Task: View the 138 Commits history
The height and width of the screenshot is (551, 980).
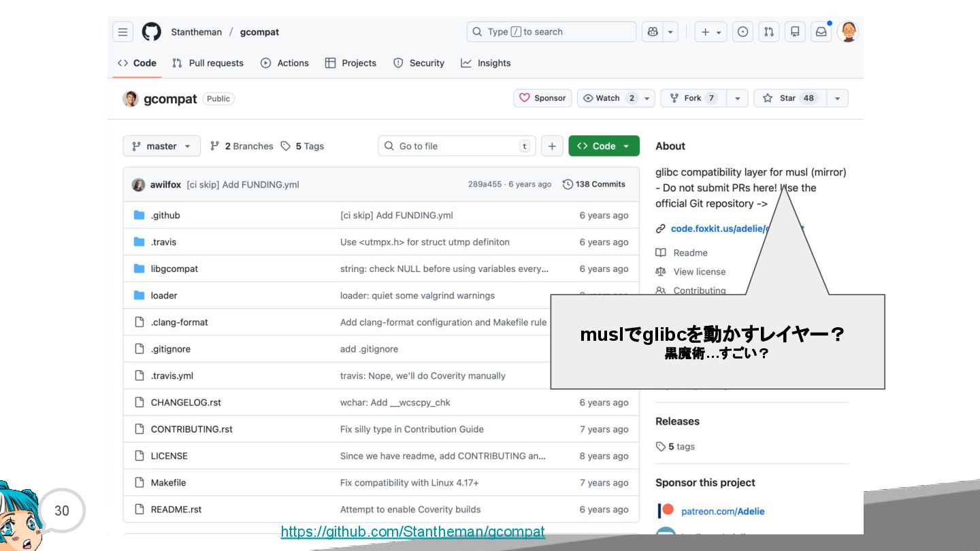Action: [x=594, y=184]
